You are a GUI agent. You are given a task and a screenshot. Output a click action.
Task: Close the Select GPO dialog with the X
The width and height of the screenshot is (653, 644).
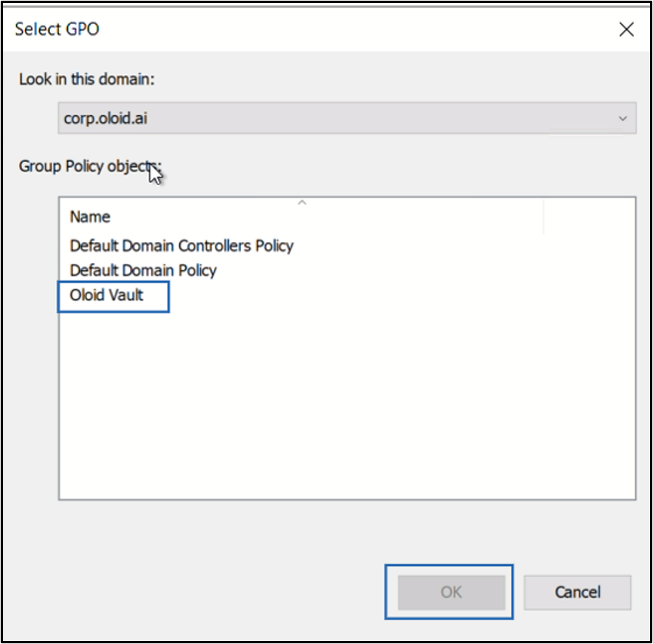pyautogui.click(x=627, y=29)
